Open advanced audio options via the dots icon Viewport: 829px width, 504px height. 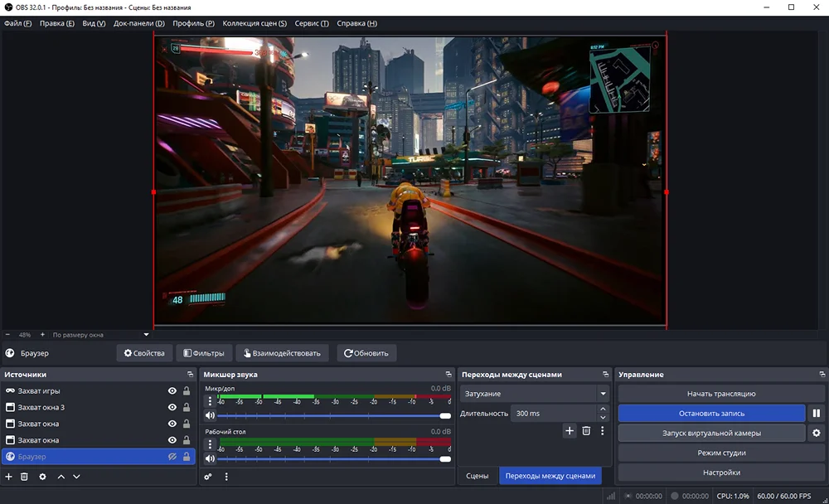click(226, 476)
